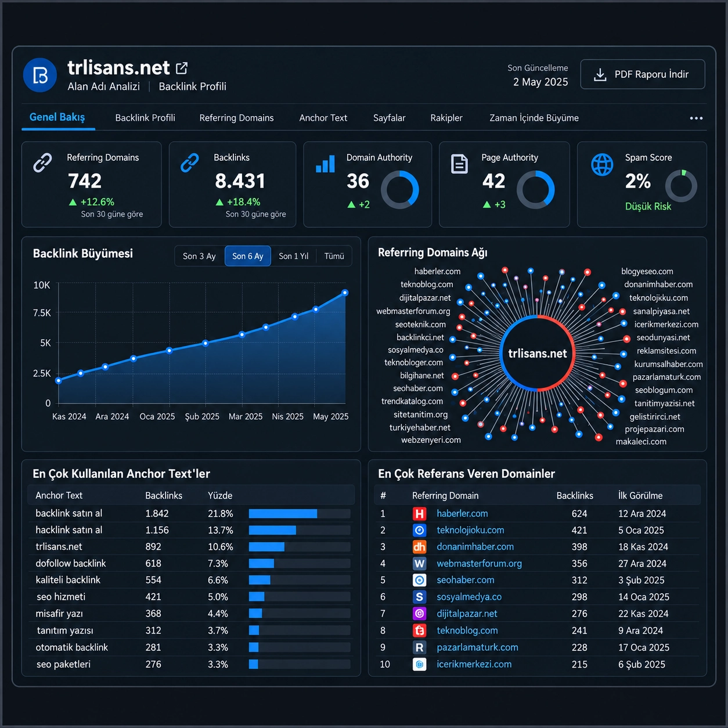
Task: Click the teknolojioku.com favicon in the table
Action: click(419, 530)
